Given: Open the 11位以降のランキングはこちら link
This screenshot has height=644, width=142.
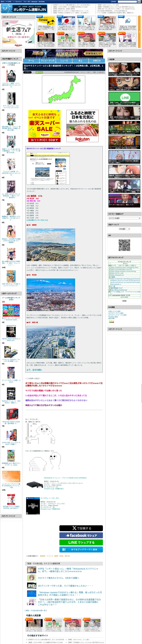Looking at the screenshot, I should 37,220.
